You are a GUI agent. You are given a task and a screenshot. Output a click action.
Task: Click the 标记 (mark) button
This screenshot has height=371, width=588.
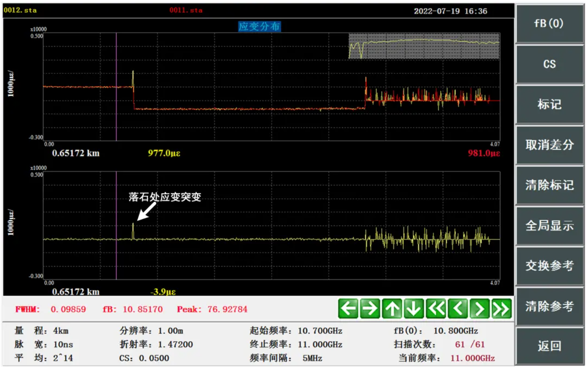coord(549,104)
